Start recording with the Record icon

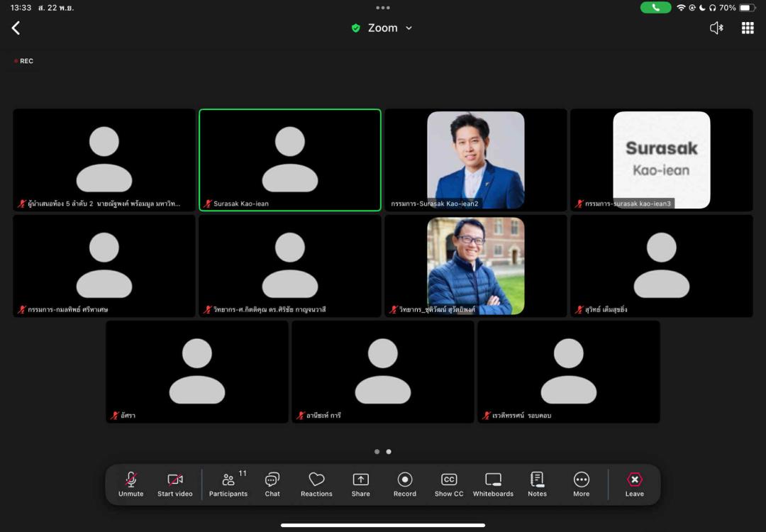[x=405, y=484]
